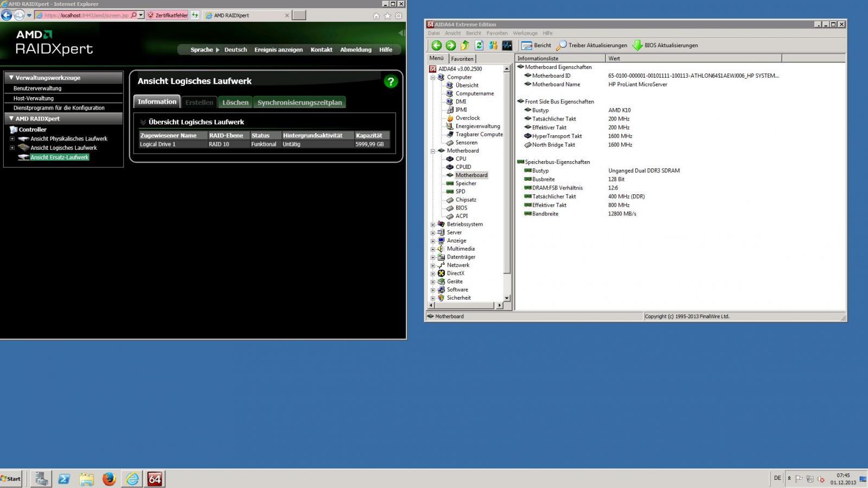Image resolution: width=868 pixels, height=488 pixels.
Task: Switch to the Favoriten tab in AIDA64
Action: click(462, 59)
